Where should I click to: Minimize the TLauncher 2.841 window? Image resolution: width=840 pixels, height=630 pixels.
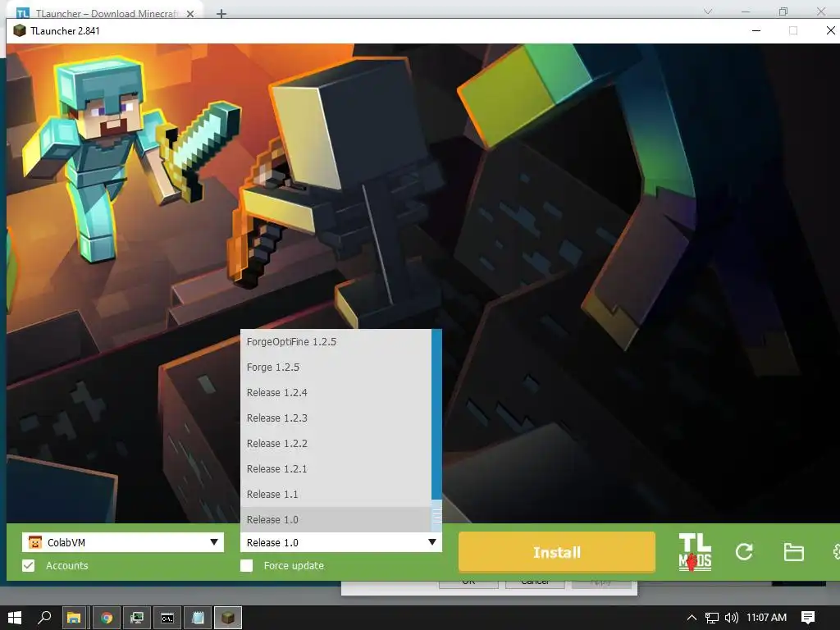[x=756, y=30]
